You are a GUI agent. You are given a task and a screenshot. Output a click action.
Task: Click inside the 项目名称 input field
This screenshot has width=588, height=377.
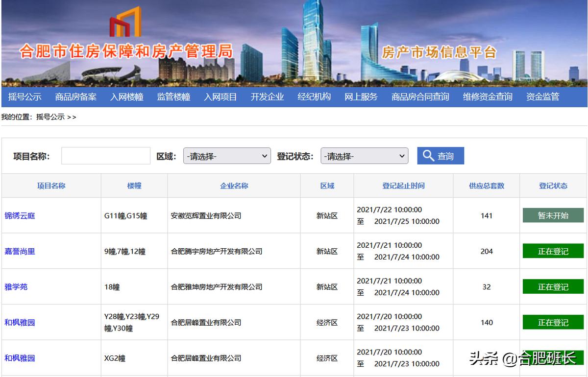(106, 155)
